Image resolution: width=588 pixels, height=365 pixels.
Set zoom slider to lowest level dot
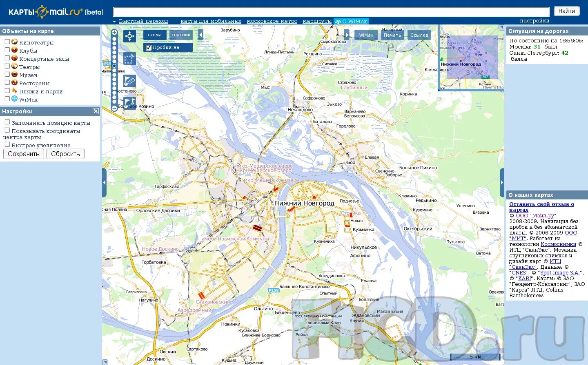114,102
